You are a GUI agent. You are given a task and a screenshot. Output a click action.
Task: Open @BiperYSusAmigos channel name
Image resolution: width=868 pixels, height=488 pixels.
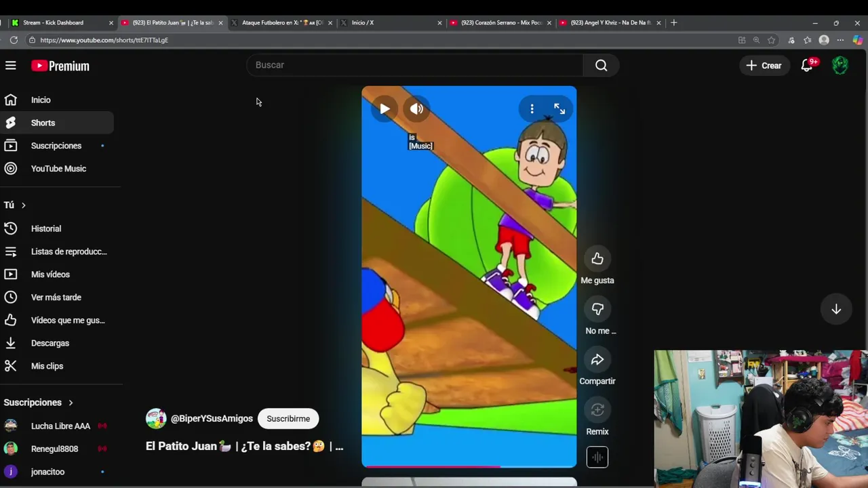pyautogui.click(x=212, y=419)
